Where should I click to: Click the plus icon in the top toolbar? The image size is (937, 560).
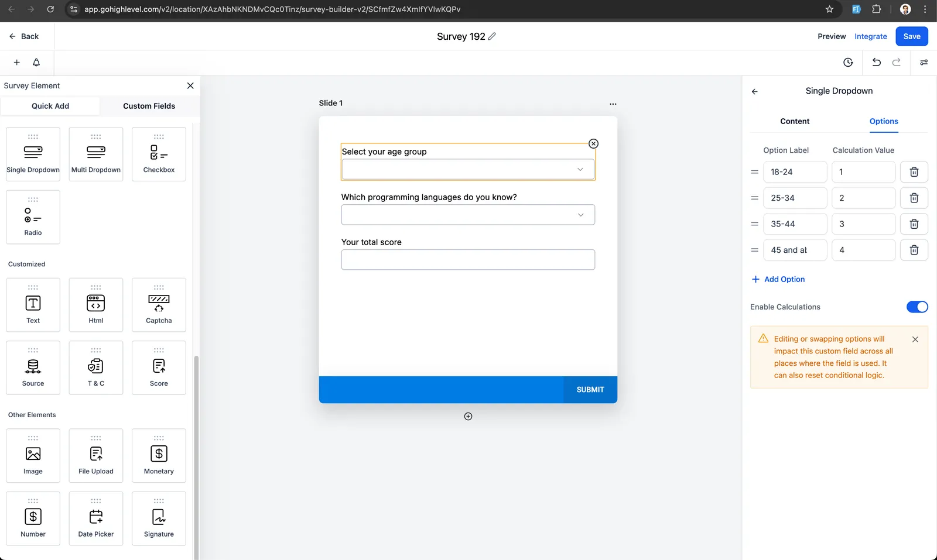pos(17,63)
